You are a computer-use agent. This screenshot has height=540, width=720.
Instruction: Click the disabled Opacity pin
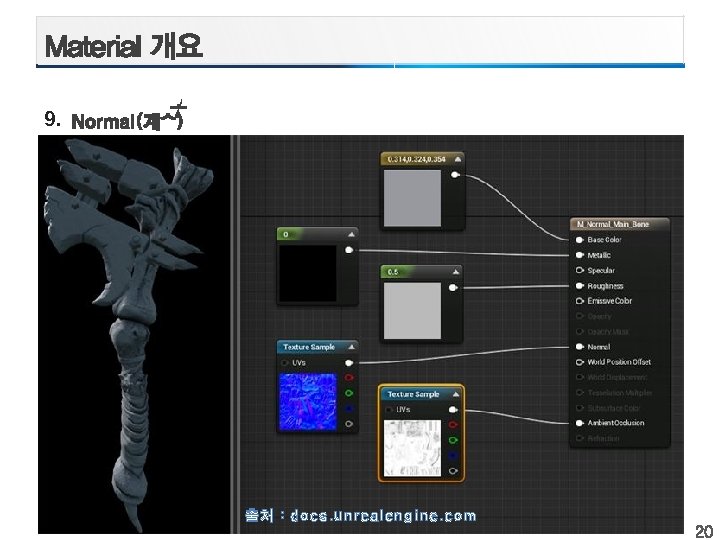tap(579, 316)
